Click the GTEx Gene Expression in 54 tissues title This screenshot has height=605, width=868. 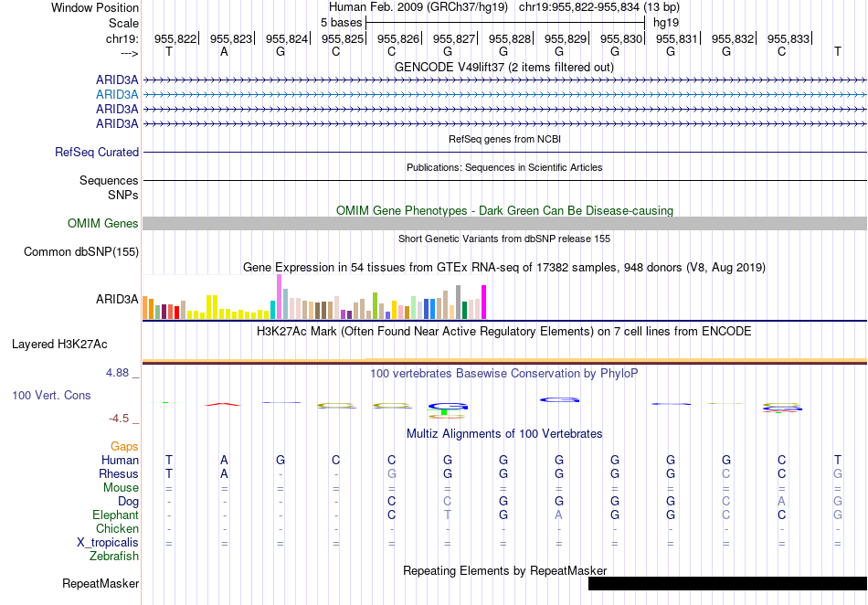pyautogui.click(x=504, y=268)
